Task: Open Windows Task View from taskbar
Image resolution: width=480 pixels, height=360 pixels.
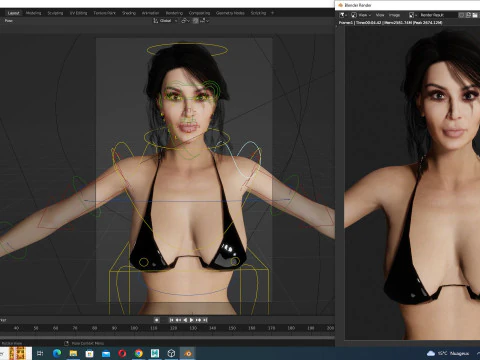Action: [40, 353]
